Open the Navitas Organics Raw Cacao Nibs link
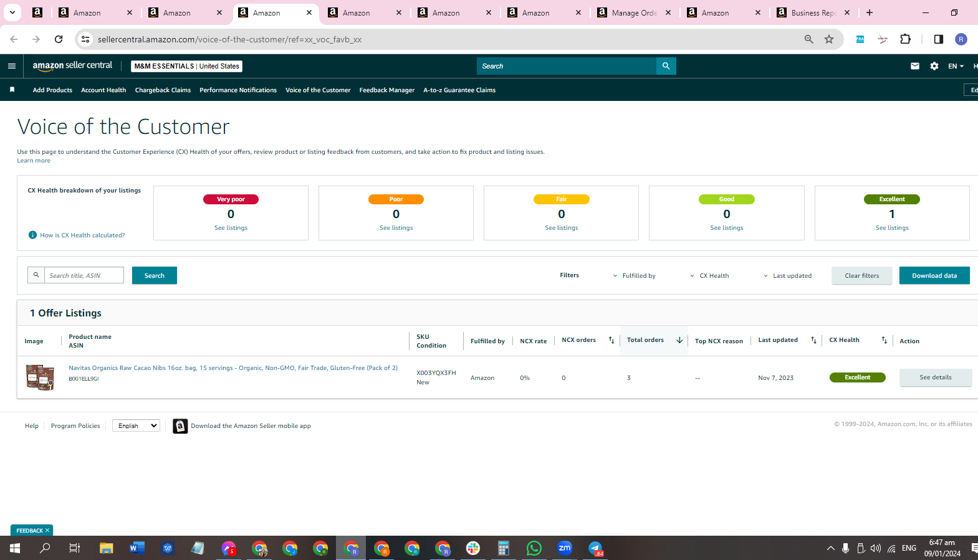Image resolution: width=978 pixels, height=560 pixels. coord(233,368)
